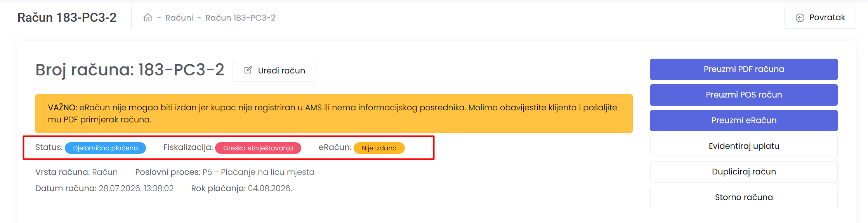Image resolution: width=868 pixels, height=223 pixels.
Task: Open Računi breadcrumb link
Action: coord(179,18)
